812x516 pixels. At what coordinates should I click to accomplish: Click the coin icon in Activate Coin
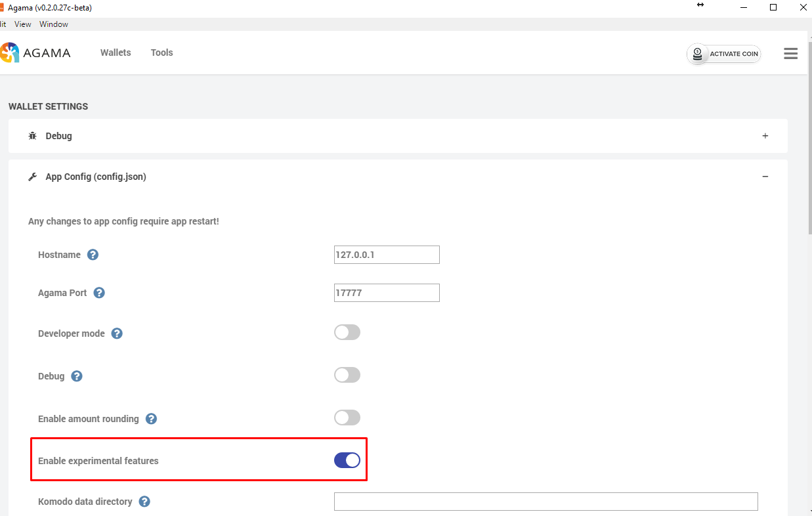pyautogui.click(x=698, y=54)
